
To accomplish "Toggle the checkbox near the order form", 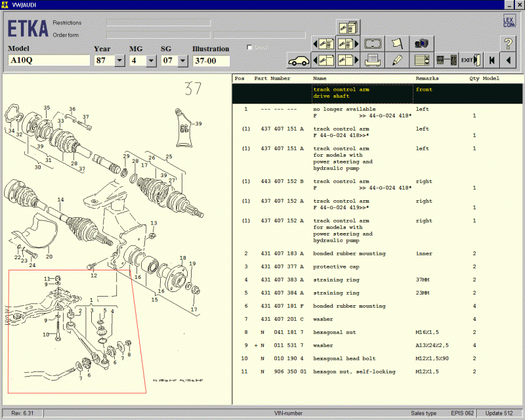I will tap(249, 47).
